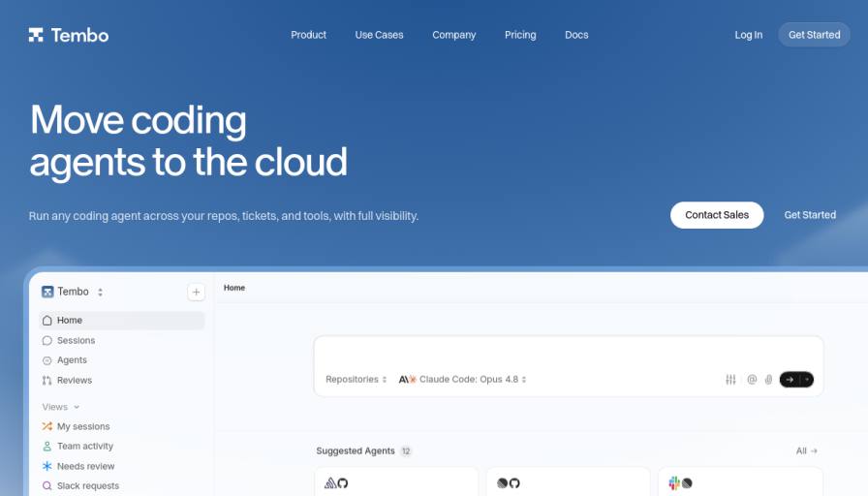Click the All agents link
Screen dimensions: 868x496
807,450
